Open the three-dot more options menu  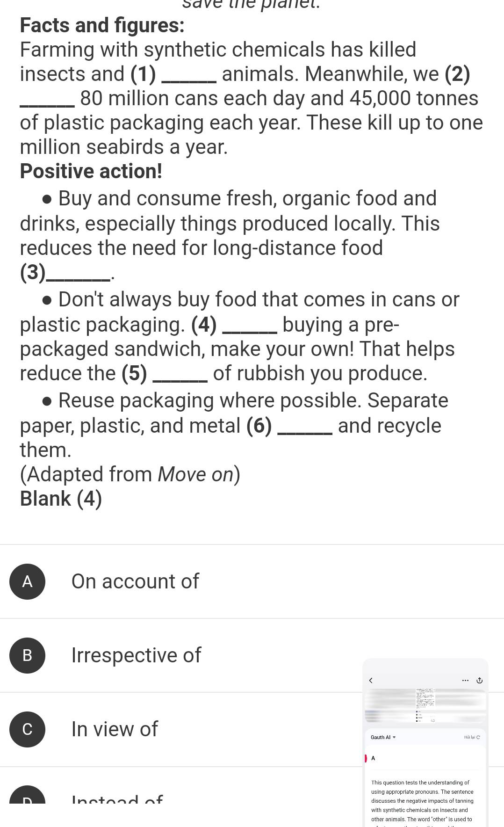coord(465,680)
